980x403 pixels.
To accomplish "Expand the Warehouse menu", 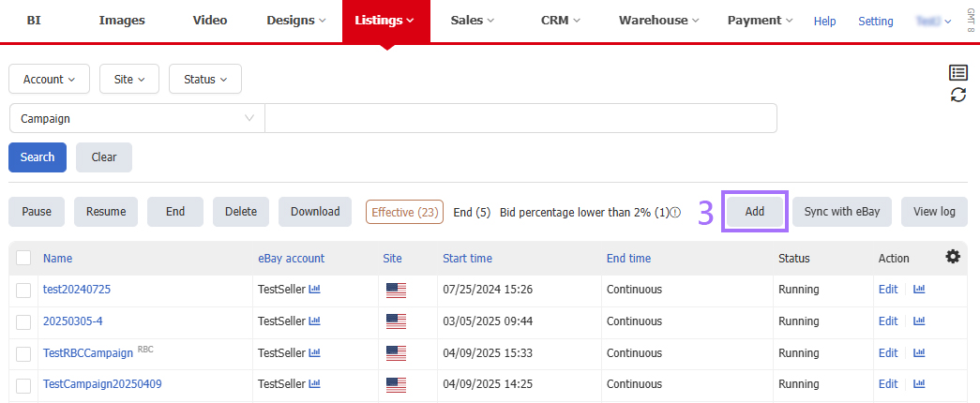I will pos(658,21).
